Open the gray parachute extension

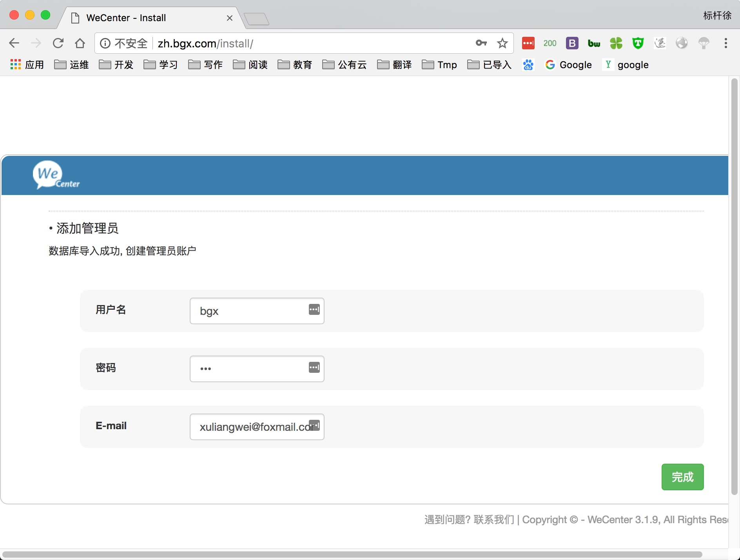[x=704, y=43]
